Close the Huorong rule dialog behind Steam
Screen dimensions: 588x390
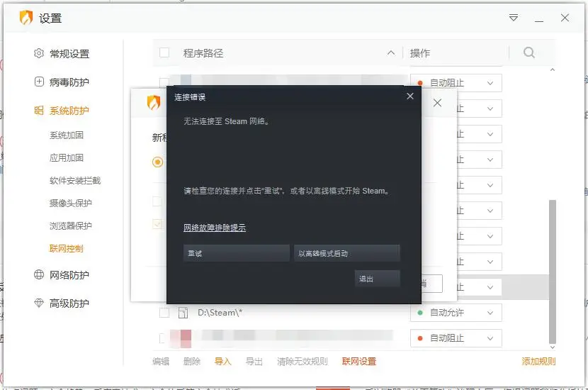437,103
